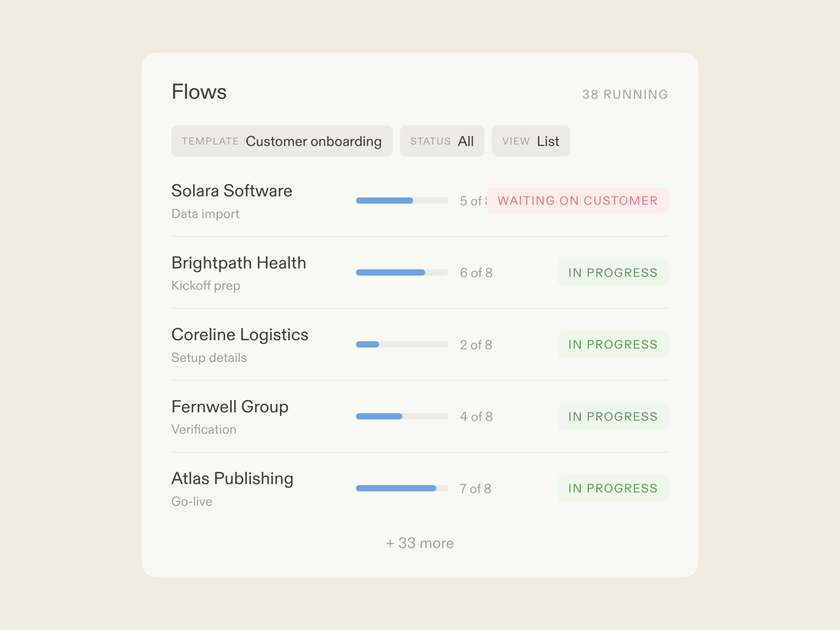840x630 pixels.
Task: Change the View List filter
Action: coord(531,141)
